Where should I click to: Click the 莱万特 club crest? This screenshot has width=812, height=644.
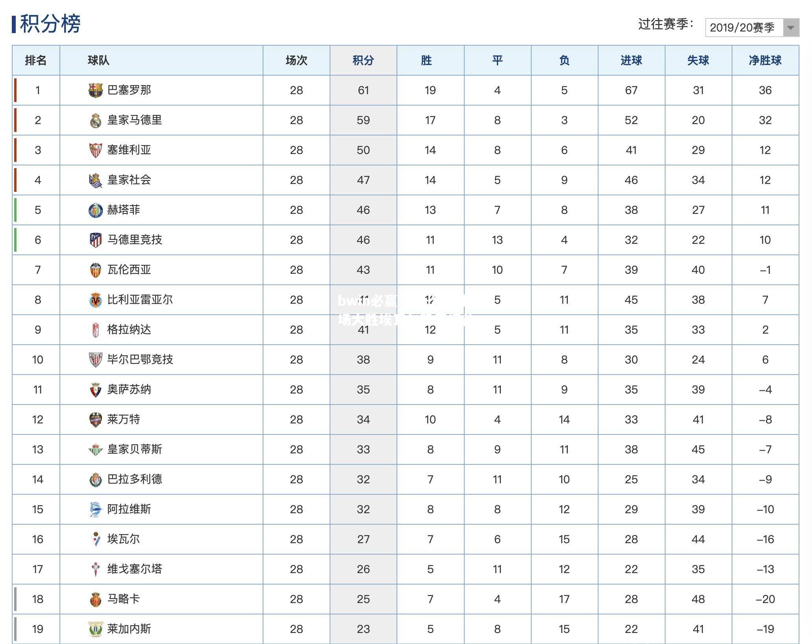pyautogui.click(x=95, y=419)
